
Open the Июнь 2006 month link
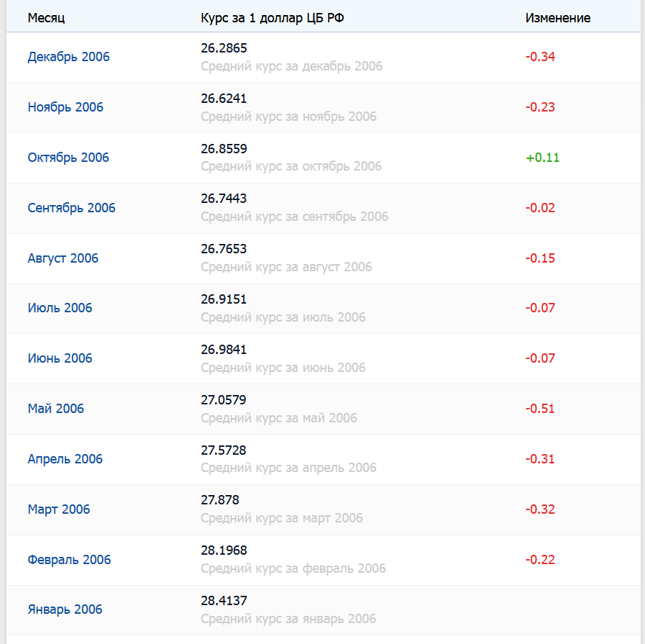pyautogui.click(x=60, y=358)
